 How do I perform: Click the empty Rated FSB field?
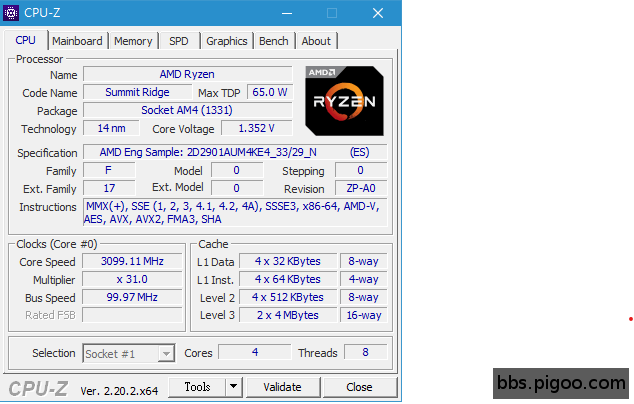tap(132, 315)
